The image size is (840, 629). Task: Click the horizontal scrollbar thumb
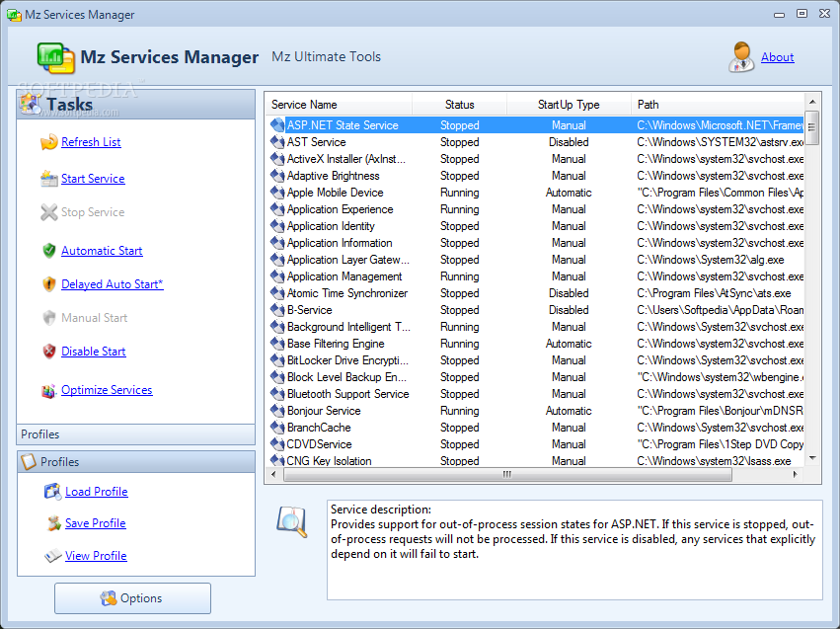tap(507, 474)
